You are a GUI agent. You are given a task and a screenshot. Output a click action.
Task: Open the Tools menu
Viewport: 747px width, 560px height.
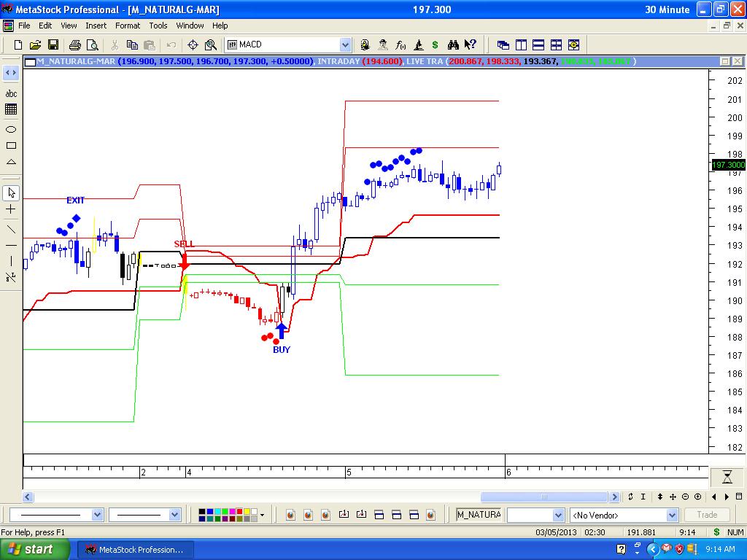158,26
